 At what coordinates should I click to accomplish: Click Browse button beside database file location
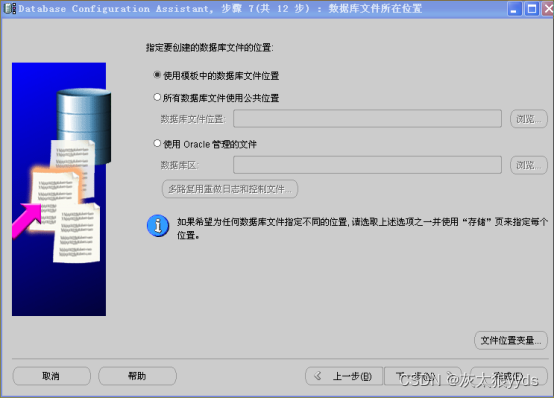click(x=529, y=119)
